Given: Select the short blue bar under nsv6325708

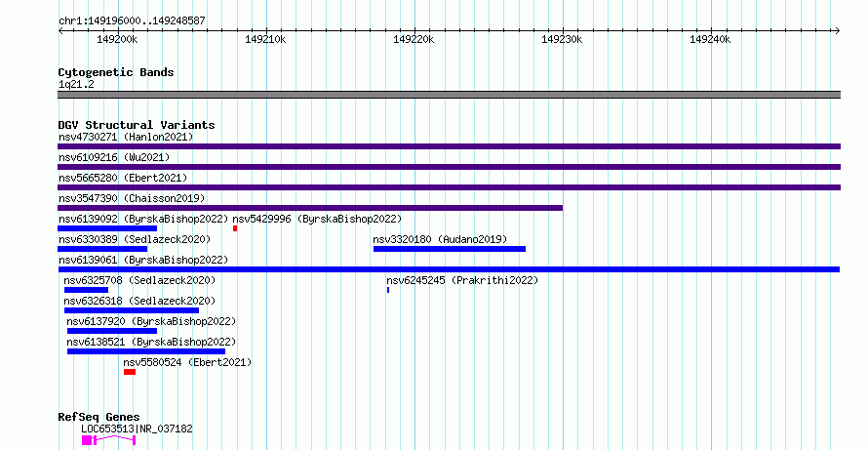Looking at the screenshot, I should click(x=87, y=290).
